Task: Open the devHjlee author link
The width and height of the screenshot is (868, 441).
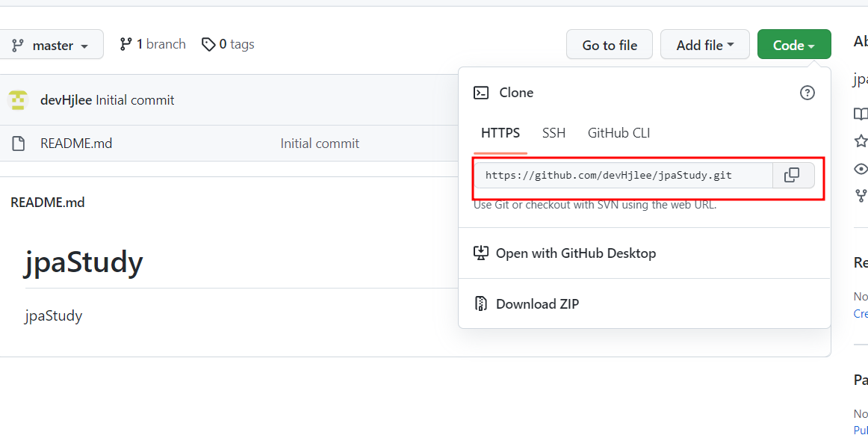Action: [66, 100]
